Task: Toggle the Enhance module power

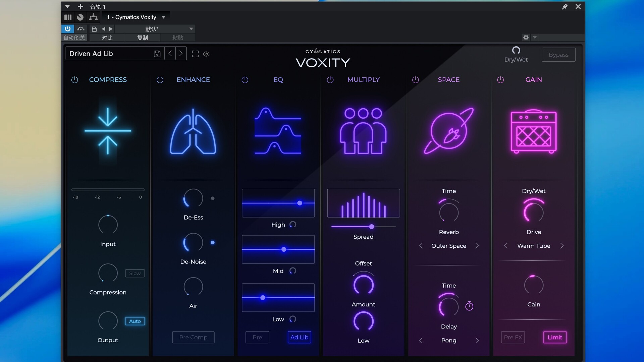Action: click(x=160, y=80)
